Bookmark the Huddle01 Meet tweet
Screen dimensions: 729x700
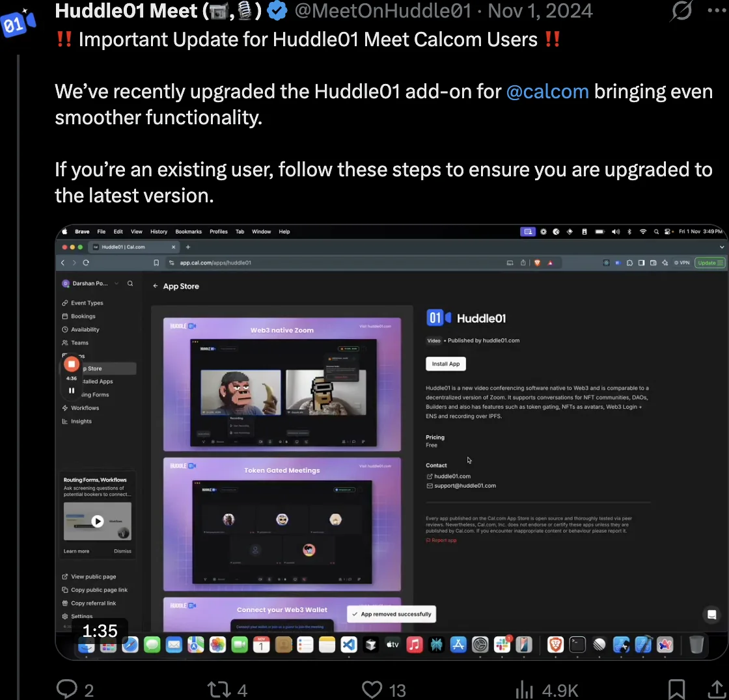[x=676, y=690]
